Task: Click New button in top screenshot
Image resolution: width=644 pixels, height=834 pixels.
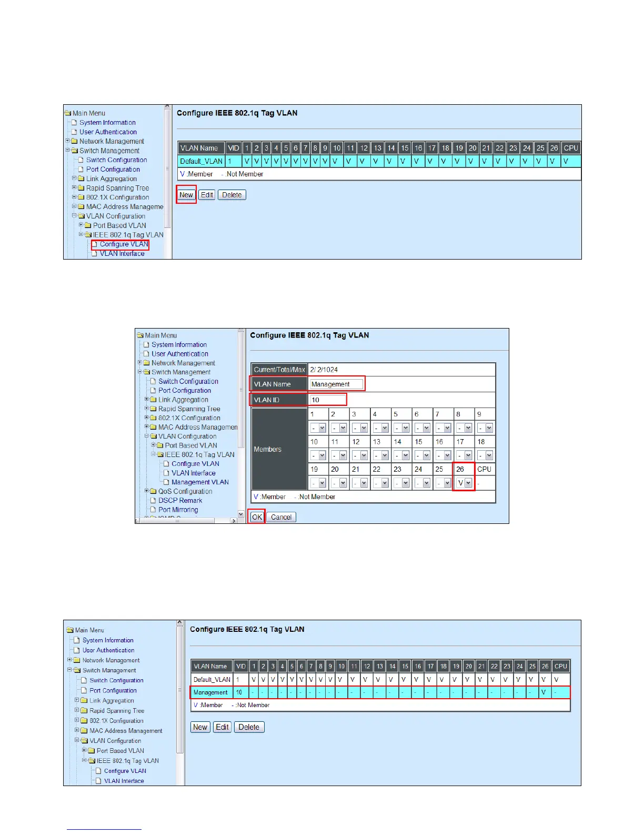Action: point(186,195)
